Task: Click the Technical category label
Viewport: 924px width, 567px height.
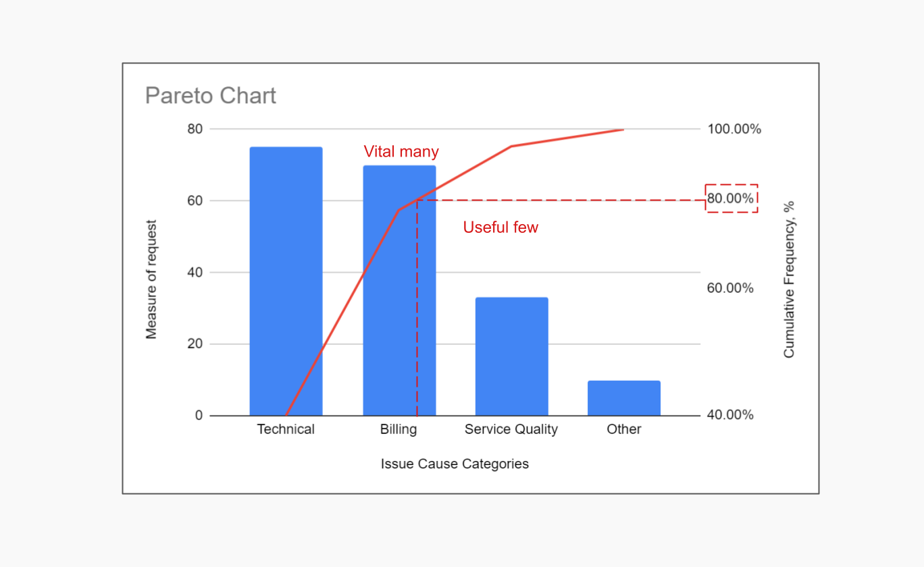Action: click(x=286, y=429)
